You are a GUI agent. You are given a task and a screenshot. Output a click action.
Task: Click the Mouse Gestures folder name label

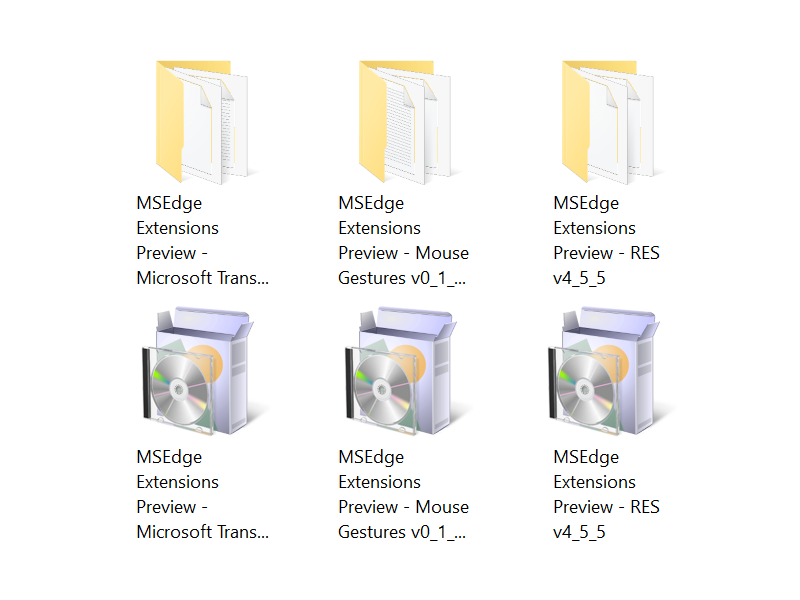(x=403, y=240)
